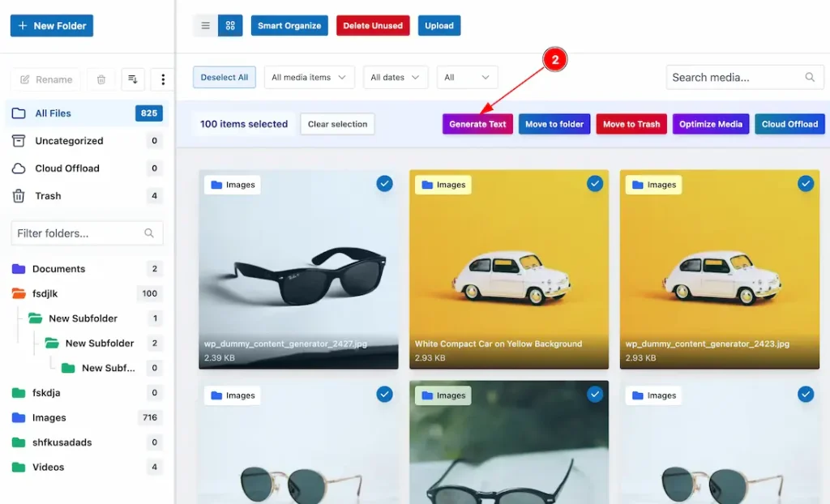The image size is (830, 504).
Task: Click the Trash bin icon in sidebar
Action: pyautogui.click(x=19, y=196)
